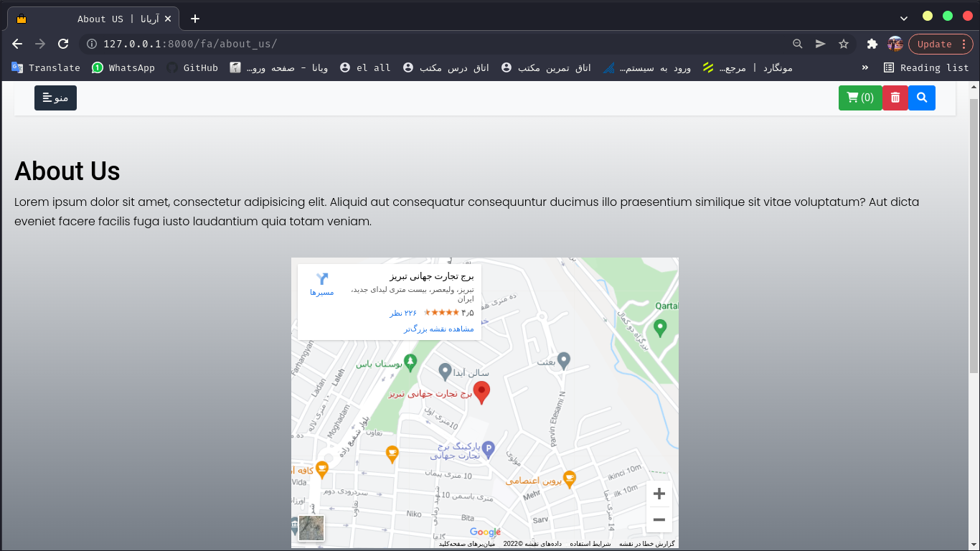Image resolution: width=980 pixels, height=551 pixels.
Task: Click the کافه cafe marker on left edge
Action: (322, 470)
